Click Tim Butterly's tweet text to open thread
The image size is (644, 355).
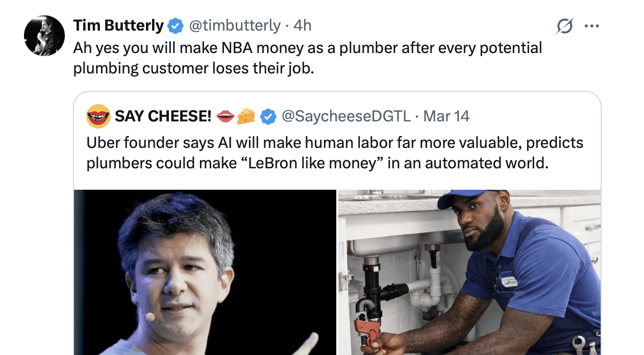pyautogui.click(x=255, y=57)
